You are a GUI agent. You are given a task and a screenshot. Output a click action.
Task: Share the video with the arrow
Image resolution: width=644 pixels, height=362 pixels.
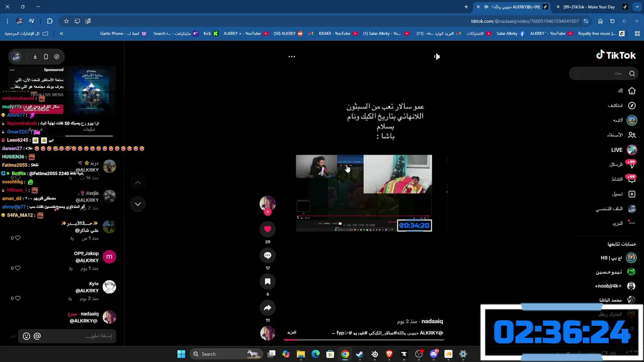coord(268,308)
